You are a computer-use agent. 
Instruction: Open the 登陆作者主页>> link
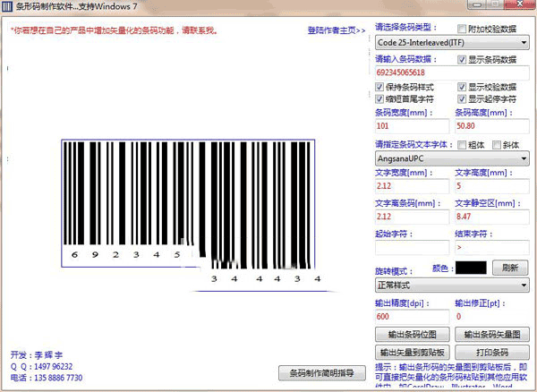tap(337, 30)
